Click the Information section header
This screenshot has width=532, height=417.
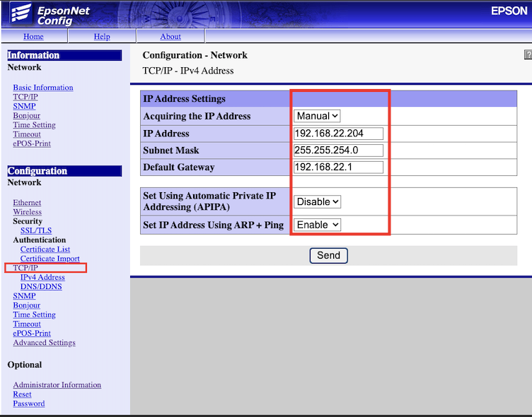tap(64, 55)
